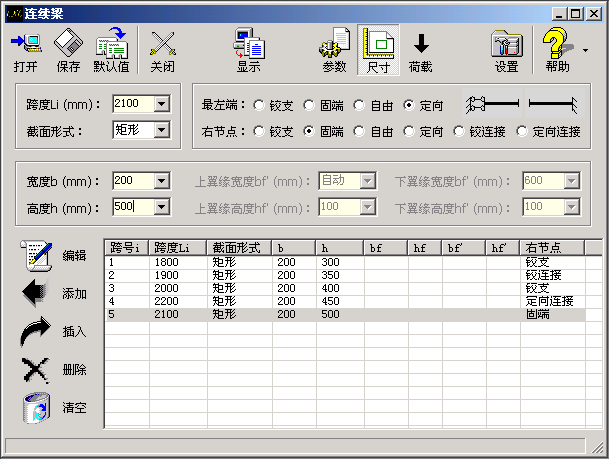Viewport: 609px width, 459px height.
Task: Open the 截面形式 section type dropdown
Action: [x=162, y=129]
